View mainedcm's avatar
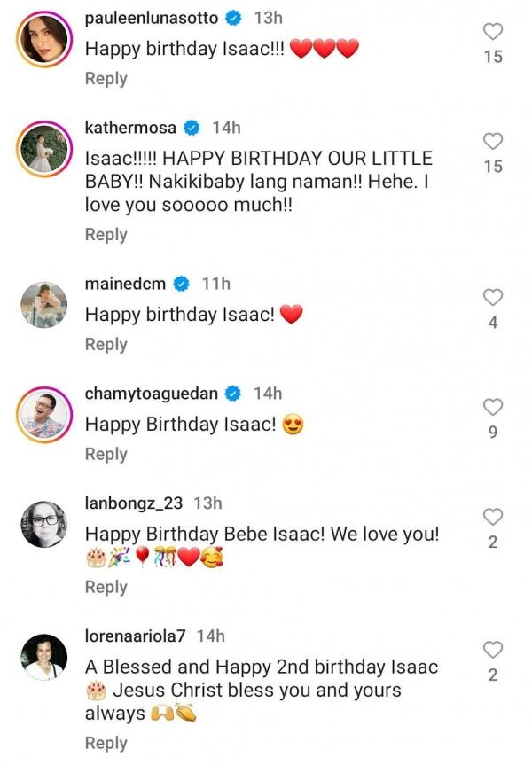Screen dimensions: 532x765 [43, 305]
